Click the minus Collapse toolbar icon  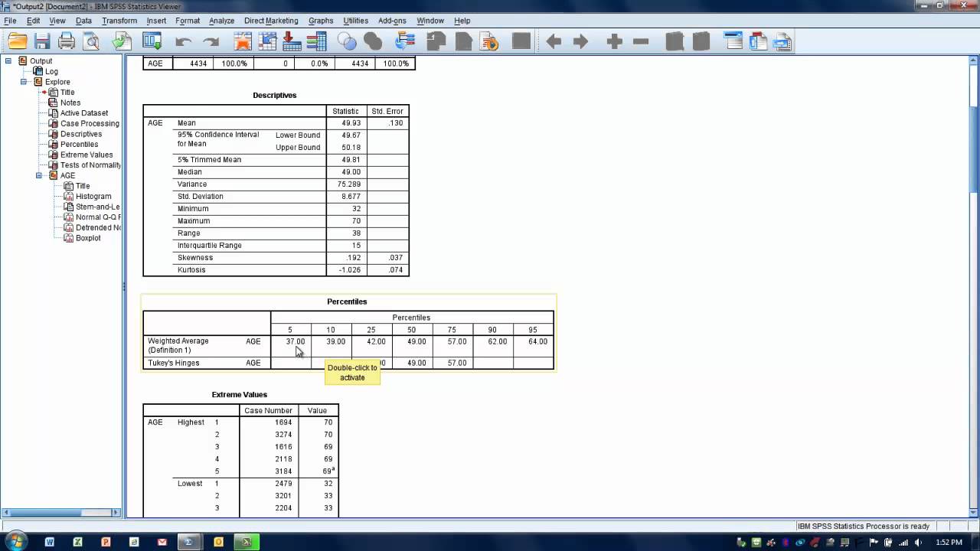[x=642, y=42]
